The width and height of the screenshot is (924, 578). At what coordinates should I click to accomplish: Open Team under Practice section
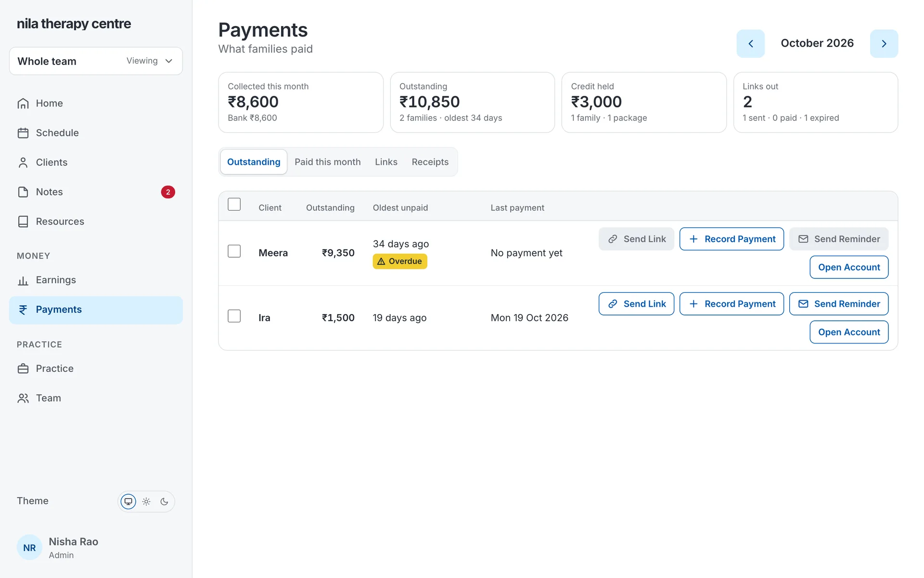(x=96, y=398)
